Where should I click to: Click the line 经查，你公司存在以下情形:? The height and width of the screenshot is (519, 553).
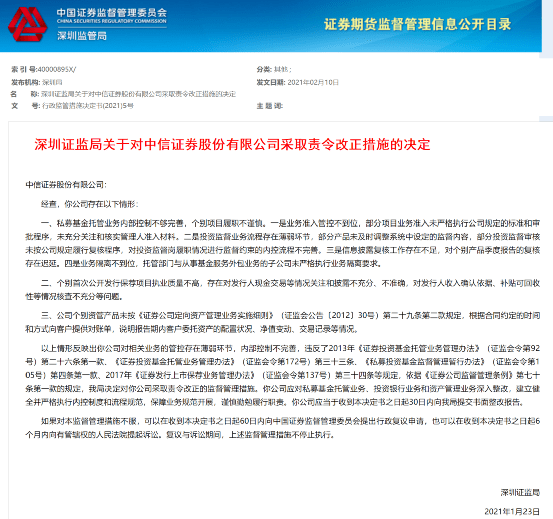90,204
